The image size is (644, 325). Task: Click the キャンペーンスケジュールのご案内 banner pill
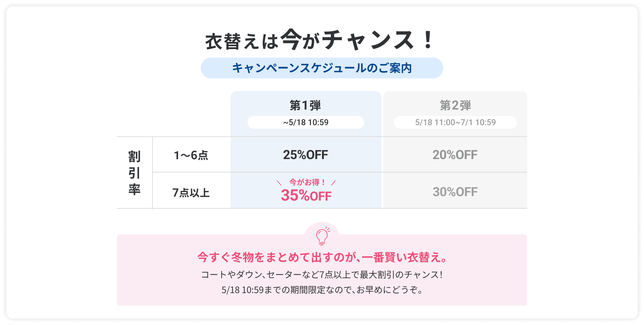[x=322, y=68]
